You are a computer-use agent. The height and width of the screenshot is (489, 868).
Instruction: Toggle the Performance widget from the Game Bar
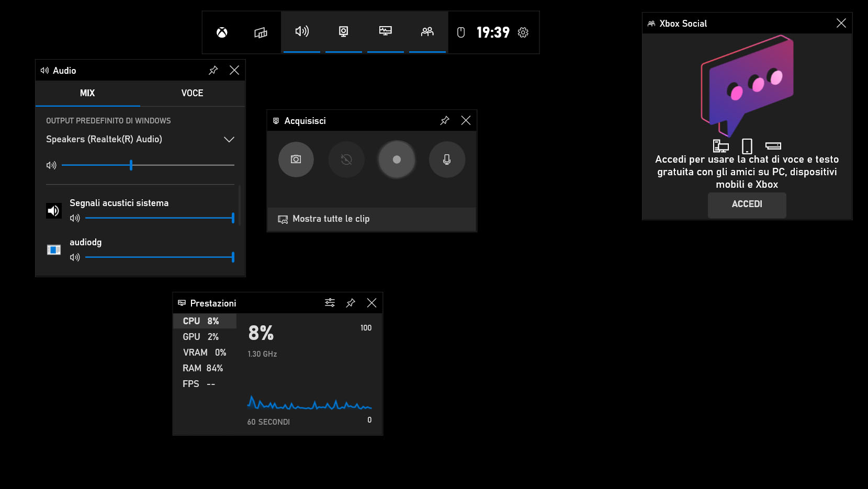pyautogui.click(x=386, y=32)
